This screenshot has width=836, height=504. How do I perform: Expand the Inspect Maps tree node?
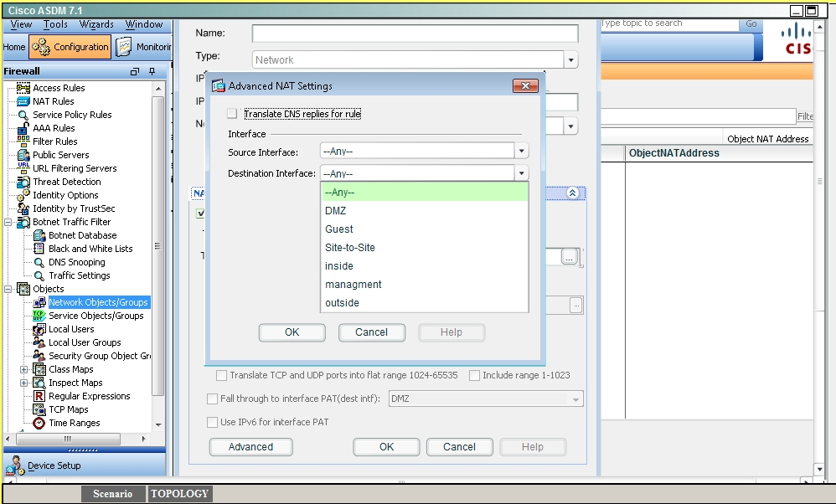click(x=24, y=383)
